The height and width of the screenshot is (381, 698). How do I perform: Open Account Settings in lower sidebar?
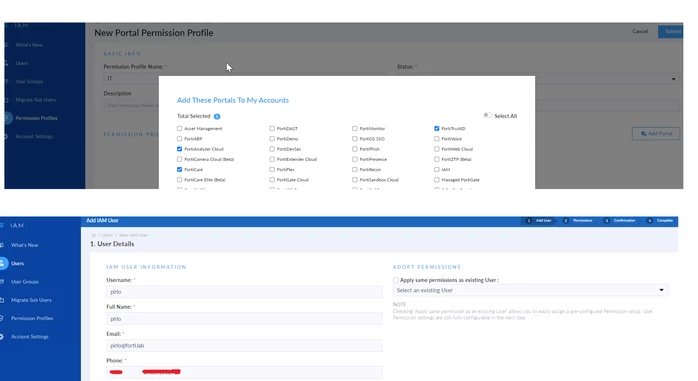[x=30, y=336]
